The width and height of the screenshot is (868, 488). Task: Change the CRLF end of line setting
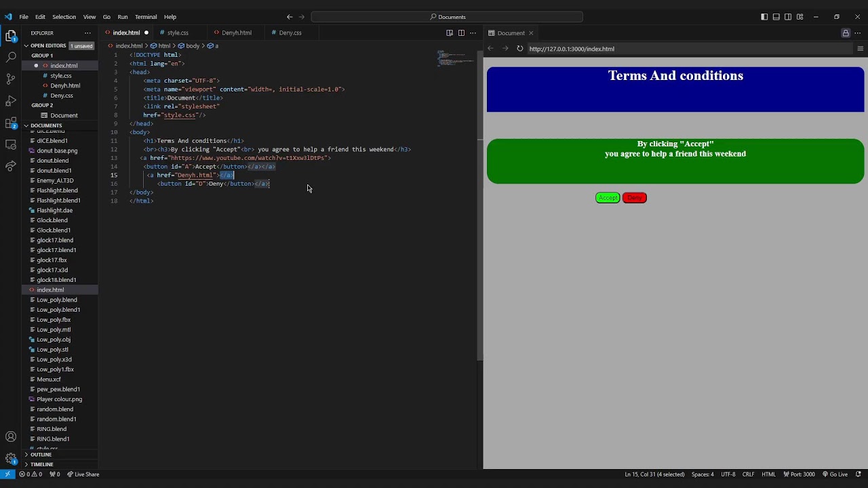coord(749,474)
